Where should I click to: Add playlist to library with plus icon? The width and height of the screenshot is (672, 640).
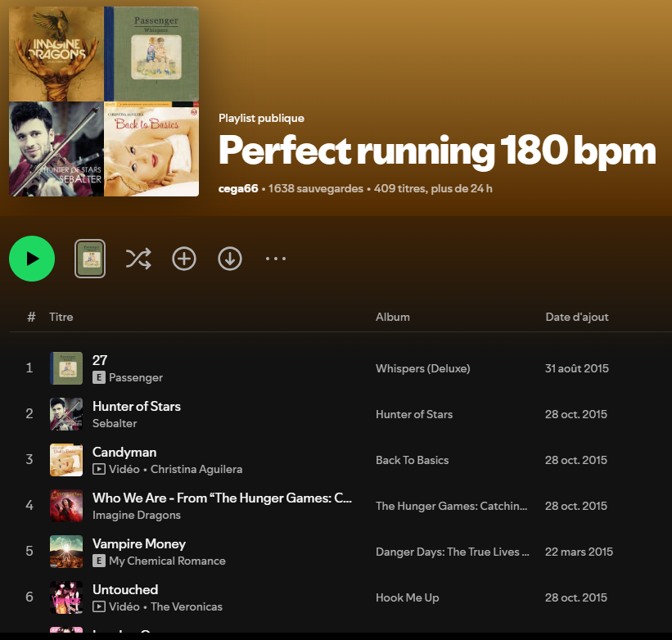(x=184, y=259)
